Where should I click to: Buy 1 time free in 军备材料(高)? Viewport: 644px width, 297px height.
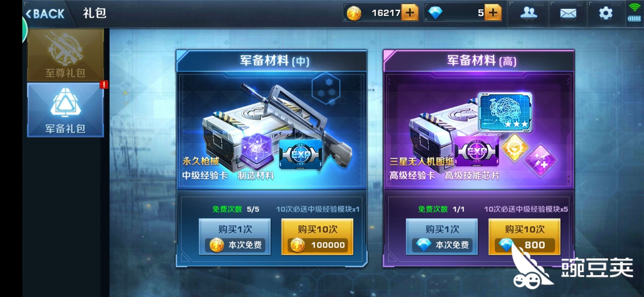pos(442,237)
